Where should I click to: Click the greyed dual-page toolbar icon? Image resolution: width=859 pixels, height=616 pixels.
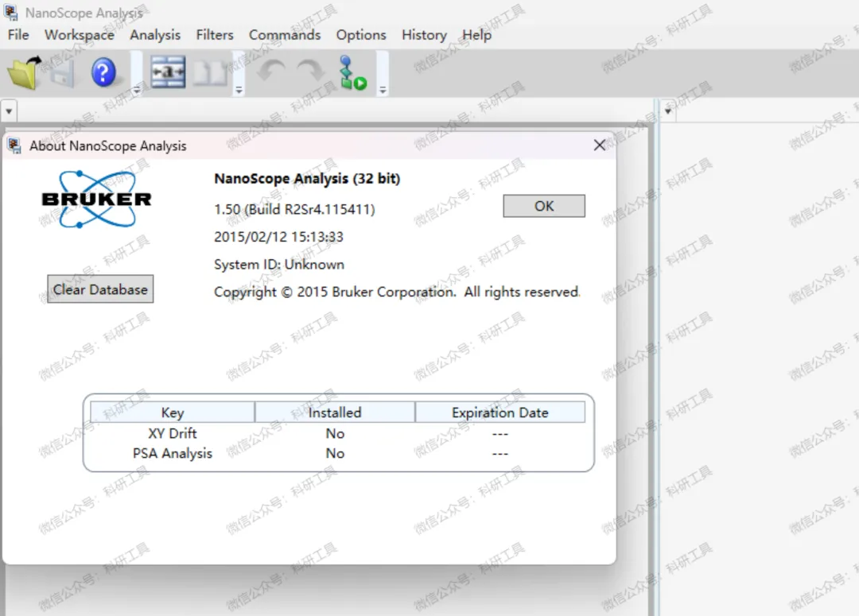point(210,73)
